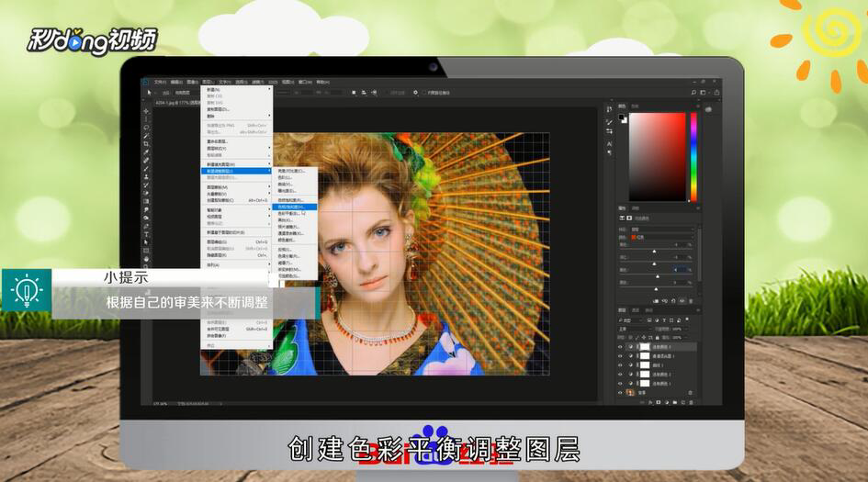Open the path arrangement icon in options bar

point(374,93)
